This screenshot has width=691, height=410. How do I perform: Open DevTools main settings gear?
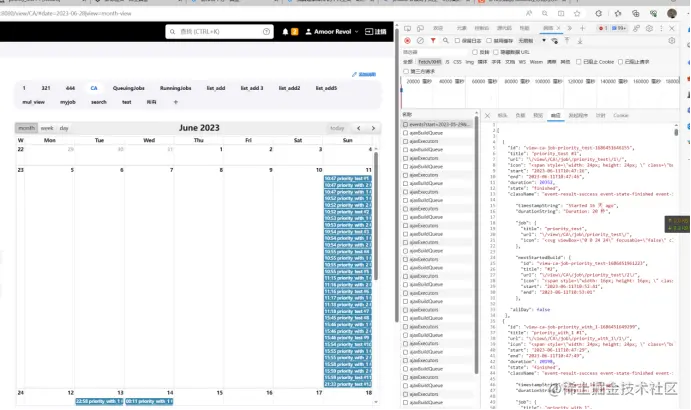pos(649,28)
